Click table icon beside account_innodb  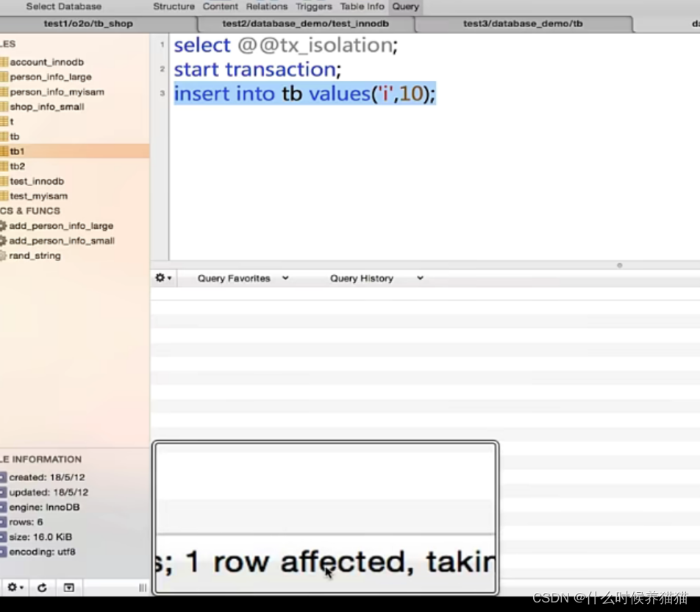pyautogui.click(x=4, y=62)
